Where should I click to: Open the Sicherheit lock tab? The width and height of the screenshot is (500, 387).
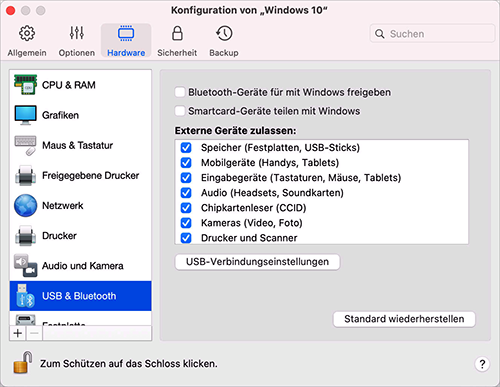pos(177,41)
